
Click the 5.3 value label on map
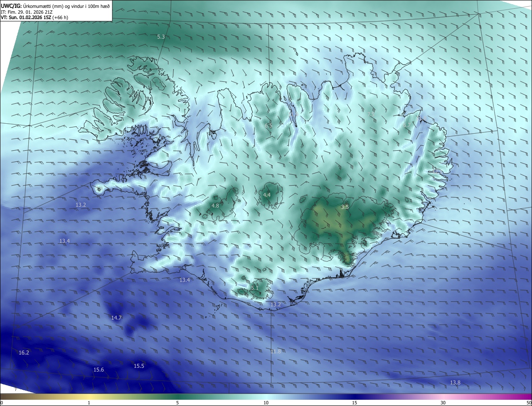[x=161, y=37]
